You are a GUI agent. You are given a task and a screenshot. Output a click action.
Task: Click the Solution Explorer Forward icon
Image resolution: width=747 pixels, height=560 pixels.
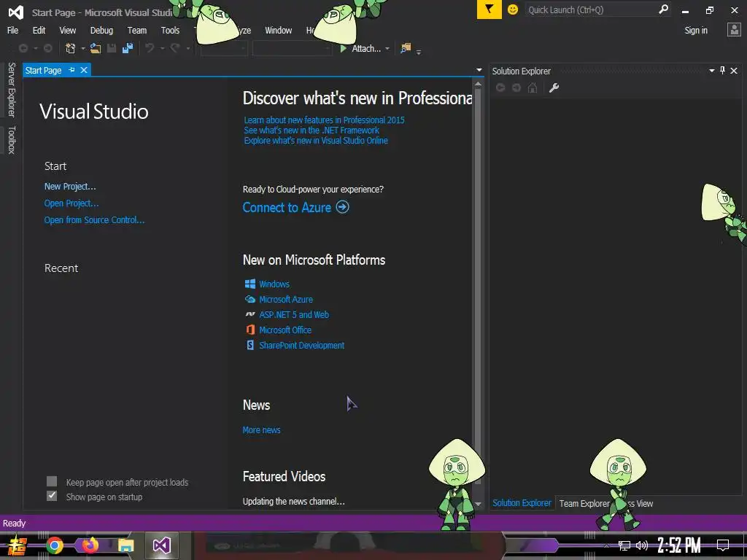pos(516,87)
